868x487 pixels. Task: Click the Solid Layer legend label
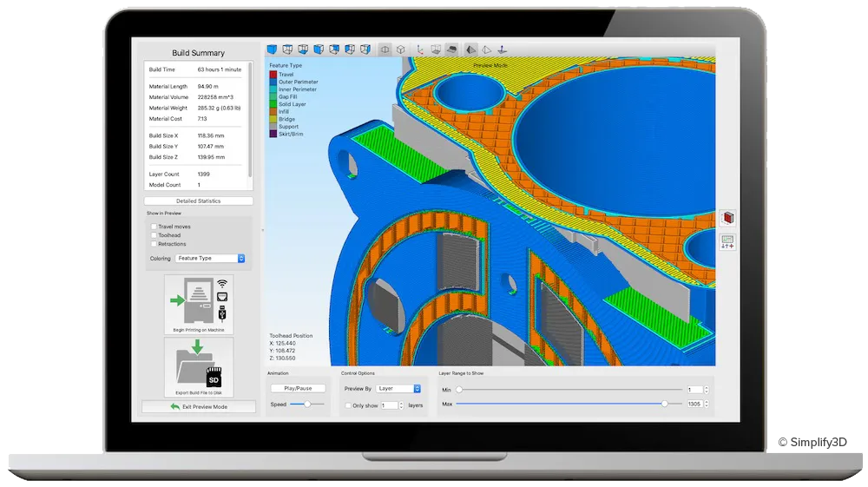[293, 104]
